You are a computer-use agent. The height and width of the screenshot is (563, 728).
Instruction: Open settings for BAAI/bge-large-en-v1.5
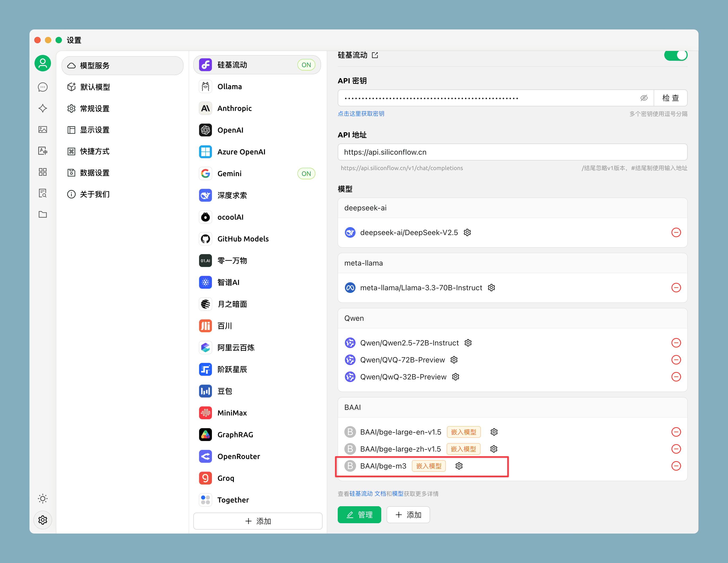click(x=494, y=432)
